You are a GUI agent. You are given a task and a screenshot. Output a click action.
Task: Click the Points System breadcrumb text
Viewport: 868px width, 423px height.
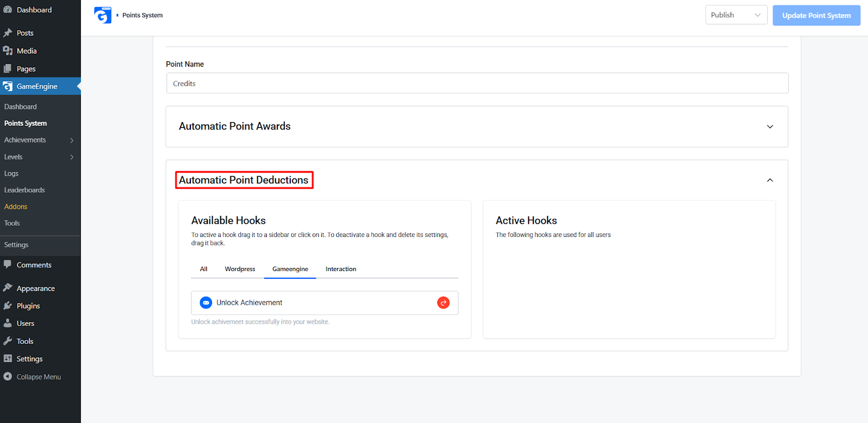[x=143, y=15]
